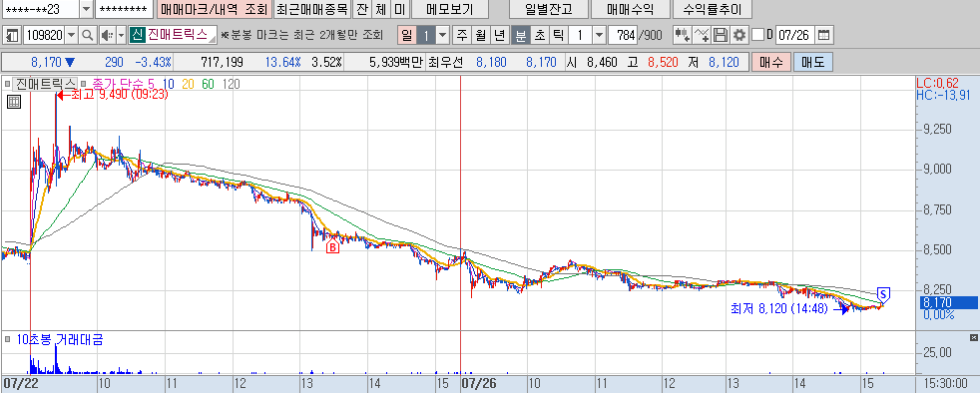Switch to 주 (weekly) period
Viewport: 980px width, 393px height.
click(x=462, y=35)
